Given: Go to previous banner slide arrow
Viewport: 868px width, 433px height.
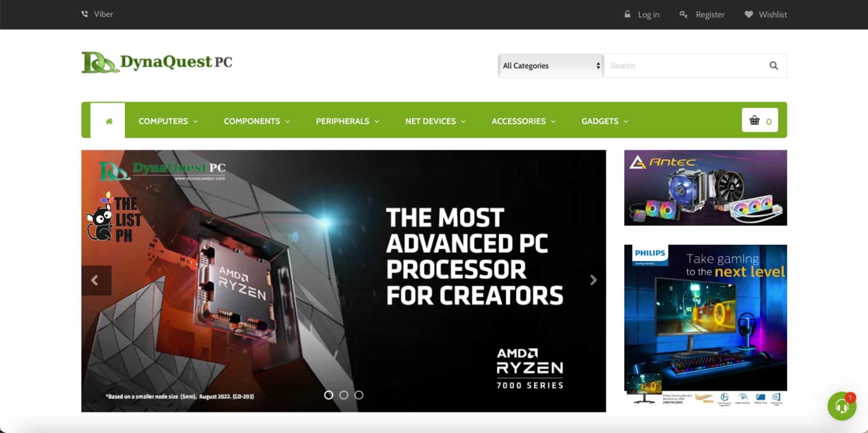Looking at the screenshot, I should coord(96,280).
